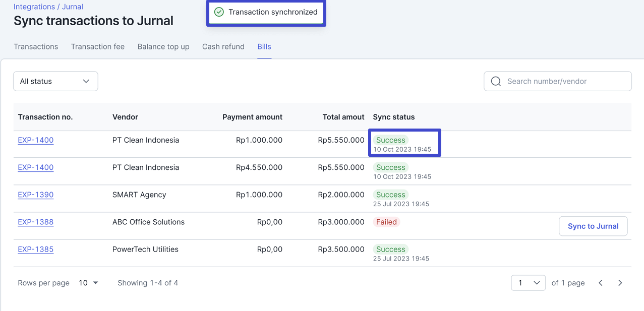Click the Rp2.000.000 total amount
The image size is (644, 311).
click(341, 195)
